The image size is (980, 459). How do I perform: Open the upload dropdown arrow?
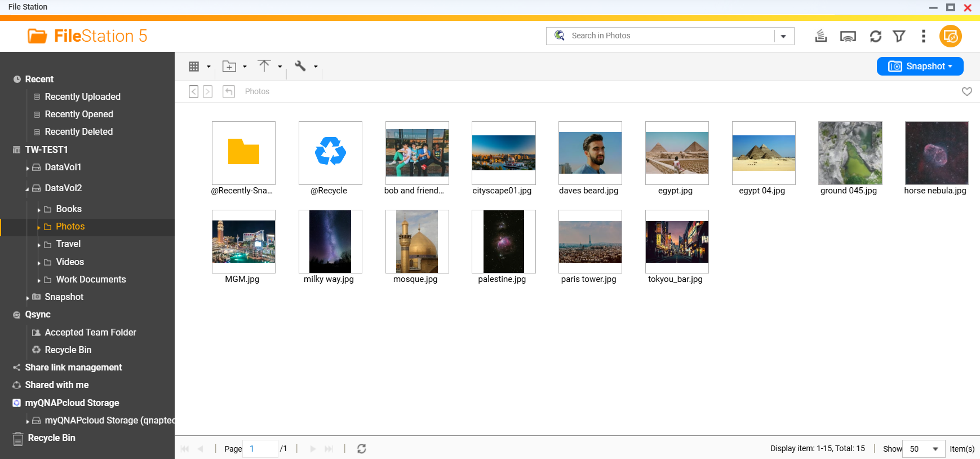click(x=280, y=67)
